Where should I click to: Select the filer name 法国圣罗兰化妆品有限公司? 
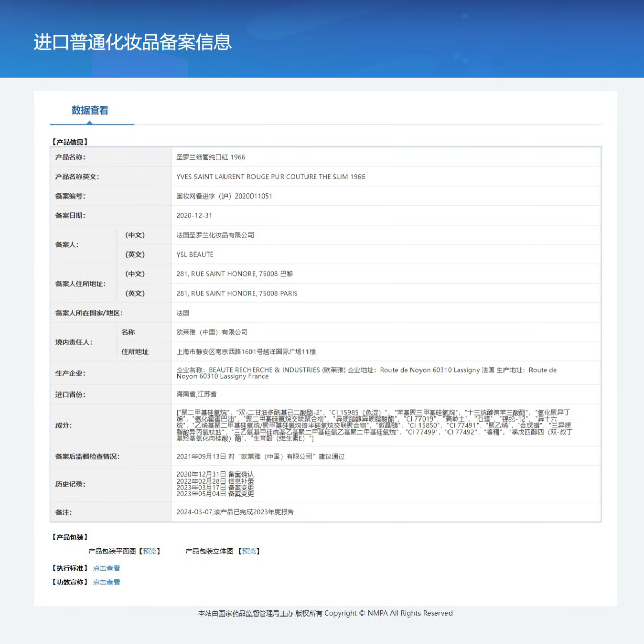[x=214, y=235]
